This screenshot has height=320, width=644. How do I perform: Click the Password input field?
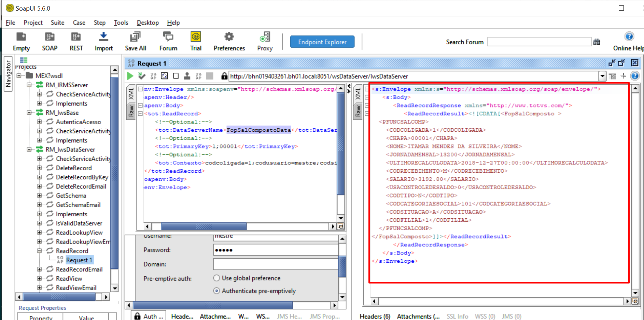pyautogui.click(x=276, y=250)
